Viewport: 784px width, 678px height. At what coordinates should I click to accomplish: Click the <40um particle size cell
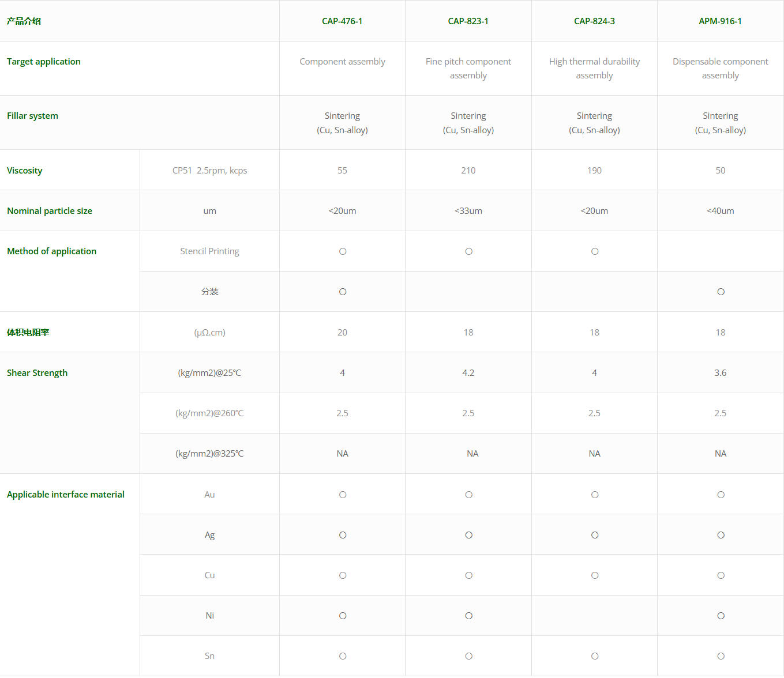[x=720, y=211]
